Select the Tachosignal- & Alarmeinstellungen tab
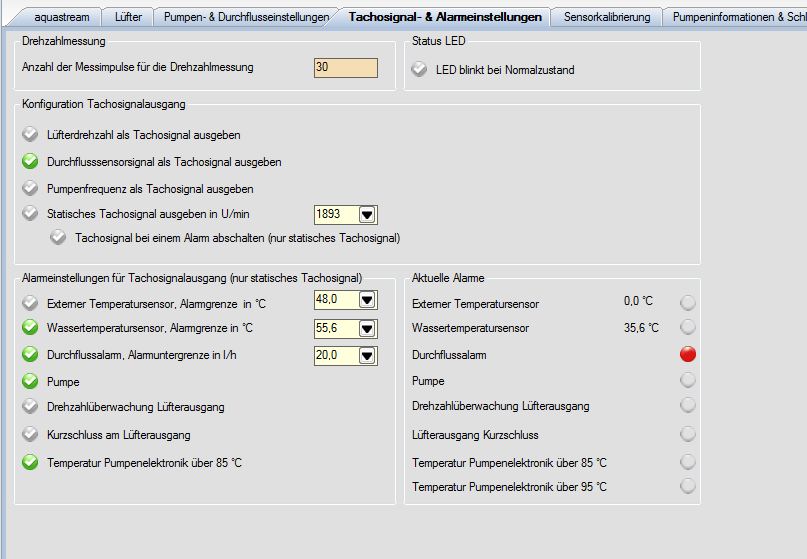The height and width of the screenshot is (559, 807). (445, 17)
